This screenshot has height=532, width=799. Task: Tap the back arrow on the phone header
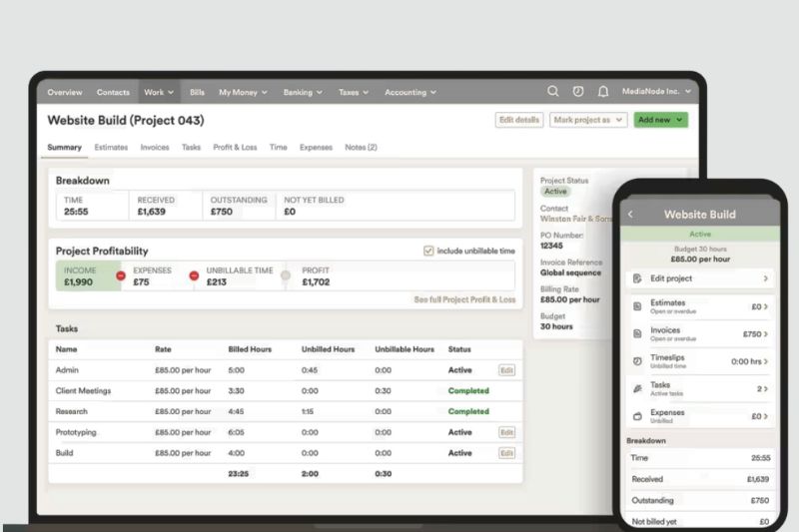tap(630, 215)
